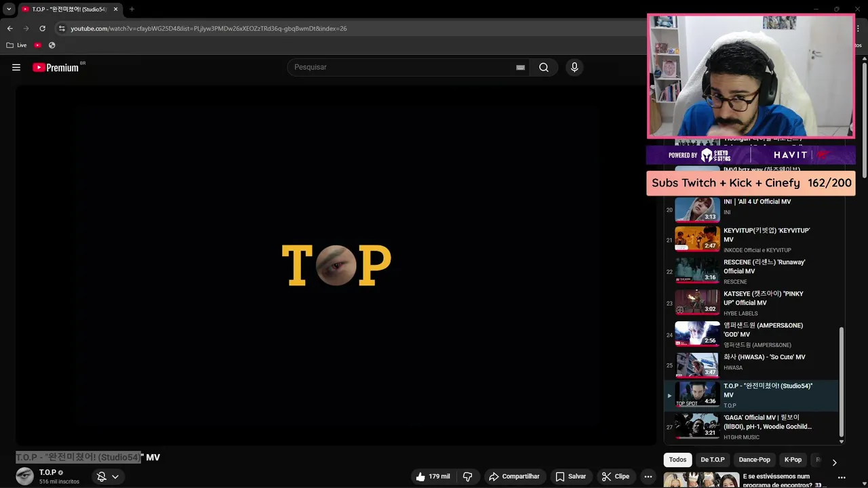Viewport: 868px width, 488px height.
Task: Play 'GAGA' Official MV playlist item
Action: (751, 427)
